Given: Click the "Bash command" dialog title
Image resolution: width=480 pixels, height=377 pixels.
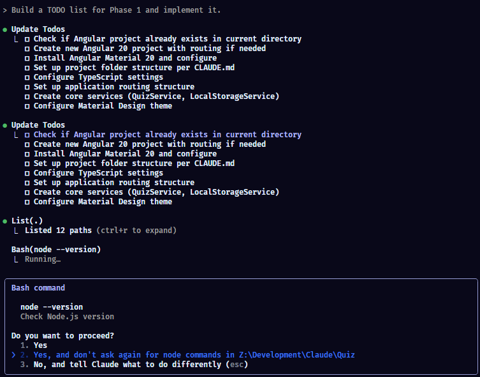Looking at the screenshot, I should [x=38, y=288].
